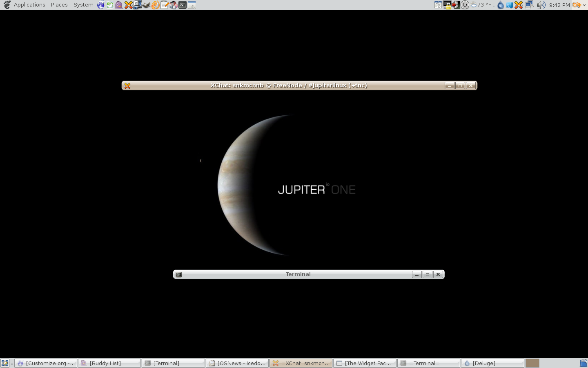Open the 73 °F weather applet
588x368 pixels.
[481, 5]
